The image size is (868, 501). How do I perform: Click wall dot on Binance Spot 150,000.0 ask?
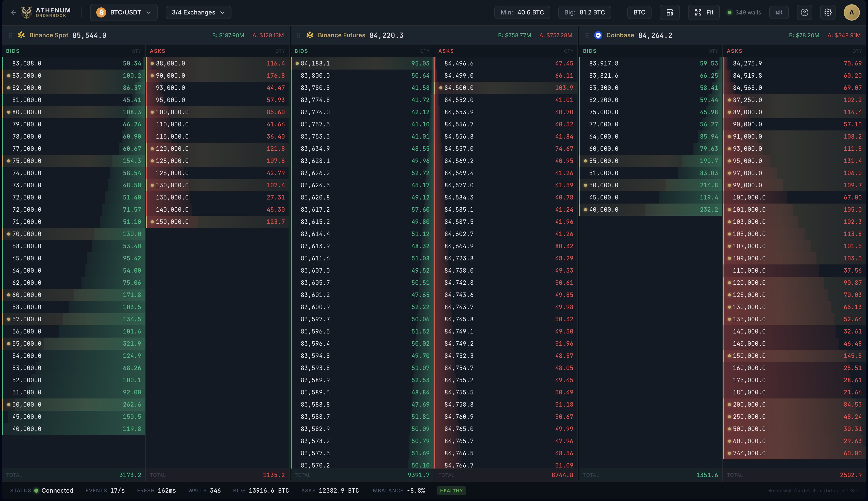[152, 222]
